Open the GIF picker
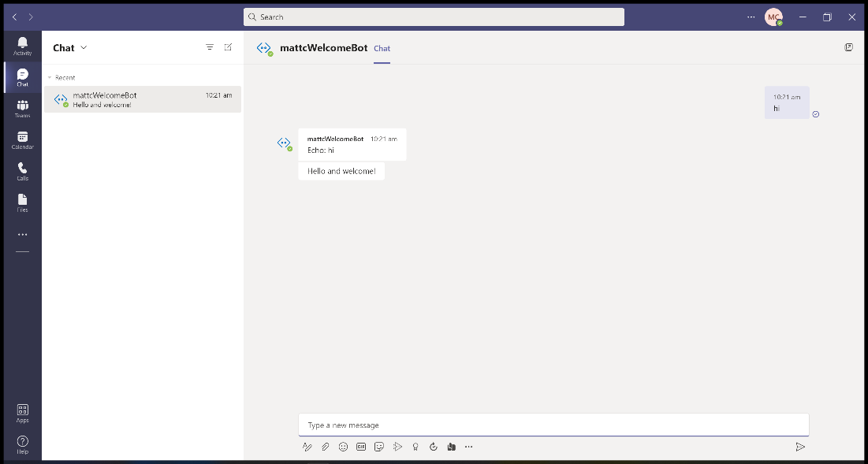Image resolution: width=868 pixels, height=464 pixels. pyautogui.click(x=361, y=447)
